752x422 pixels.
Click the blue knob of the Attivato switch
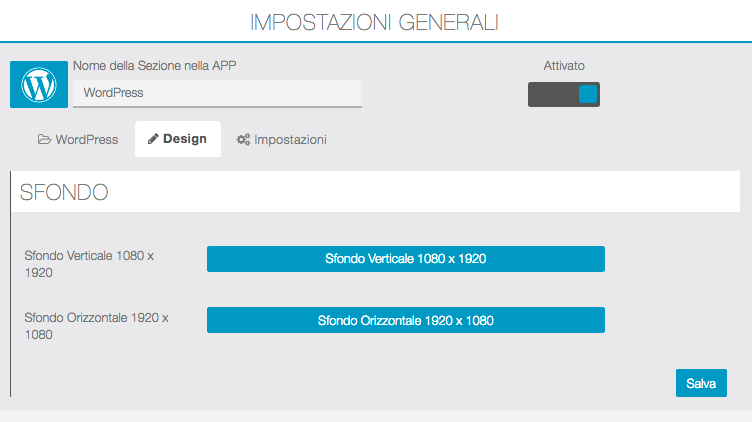587,94
